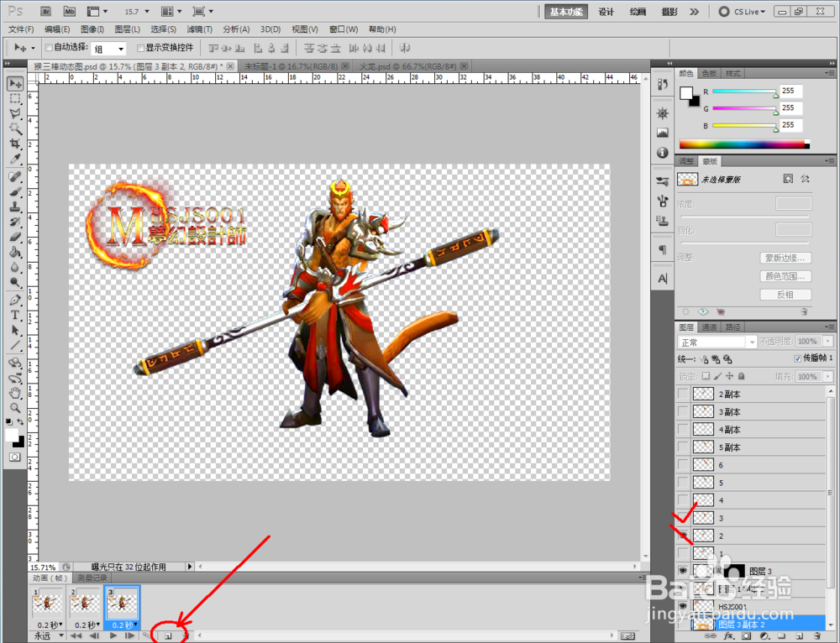
Task: Launch Adobe Bridge from top bar
Action: pyautogui.click(x=46, y=11)
